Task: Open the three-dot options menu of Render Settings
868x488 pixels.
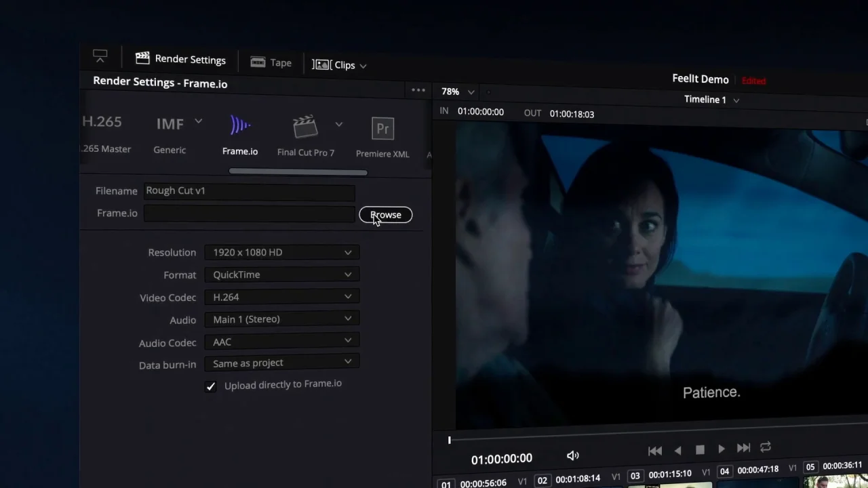Action: pyautogui.click(x=418, y=90)
